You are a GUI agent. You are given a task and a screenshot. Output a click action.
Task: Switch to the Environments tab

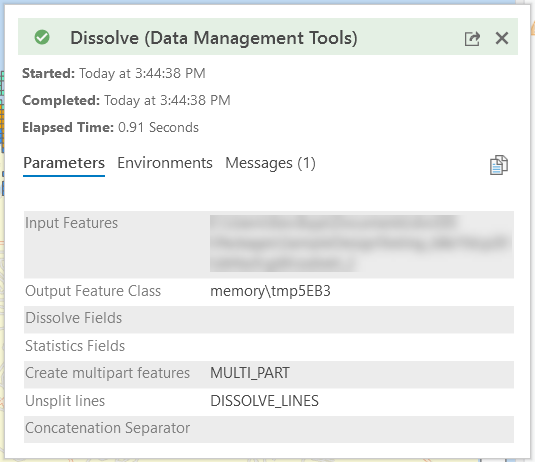pos(165,163)
